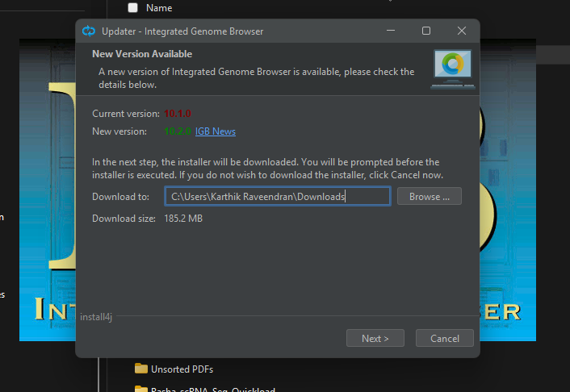Screen dimensions: 570x392
Task: Click the current version number 10.1.0
Action: click(177, 114)
